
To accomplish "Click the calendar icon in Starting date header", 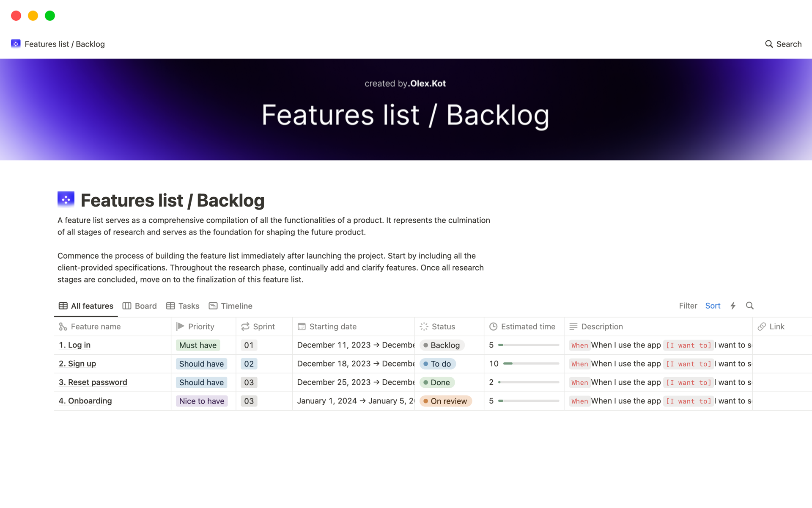I will [302, 326].
